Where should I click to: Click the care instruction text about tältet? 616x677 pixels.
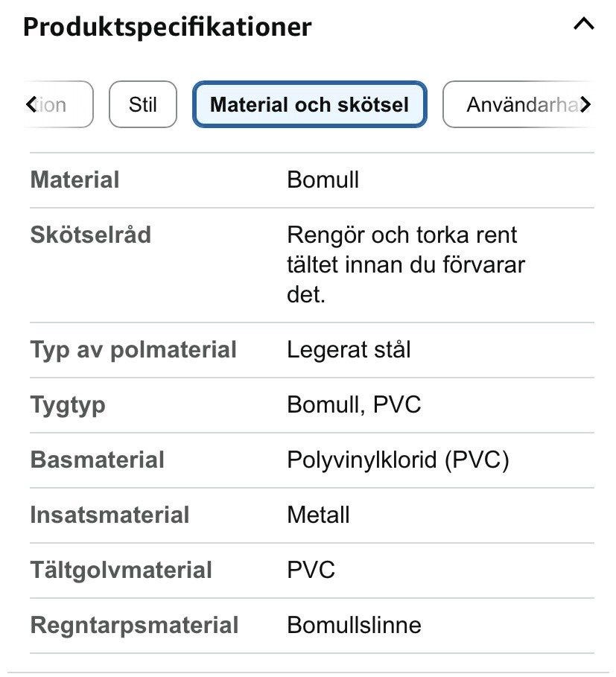tap(406, 264)
